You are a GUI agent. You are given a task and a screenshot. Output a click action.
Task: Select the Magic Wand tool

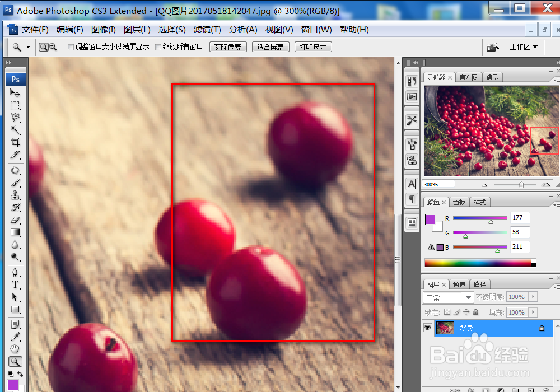15,129
